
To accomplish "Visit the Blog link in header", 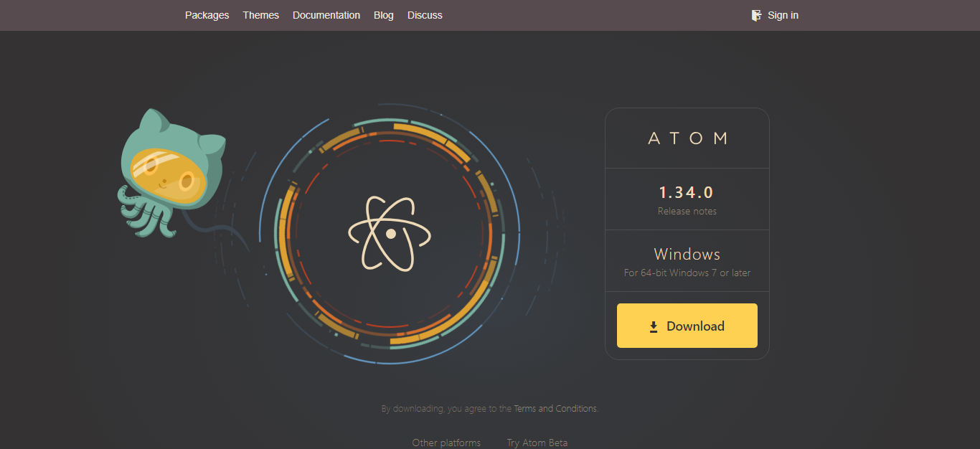I will pyautogui.click(x=384, y=15).
